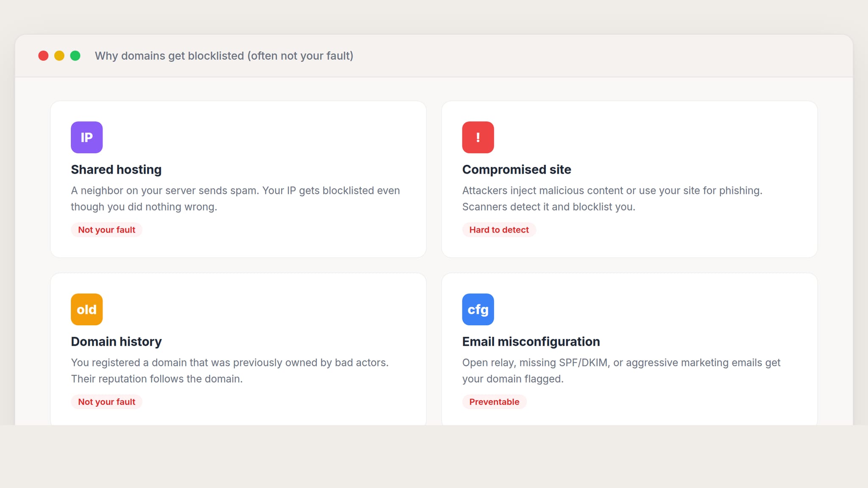Click the Compromised site description about attackers
This screenshot has width=868, height=488.
point(612,199)
